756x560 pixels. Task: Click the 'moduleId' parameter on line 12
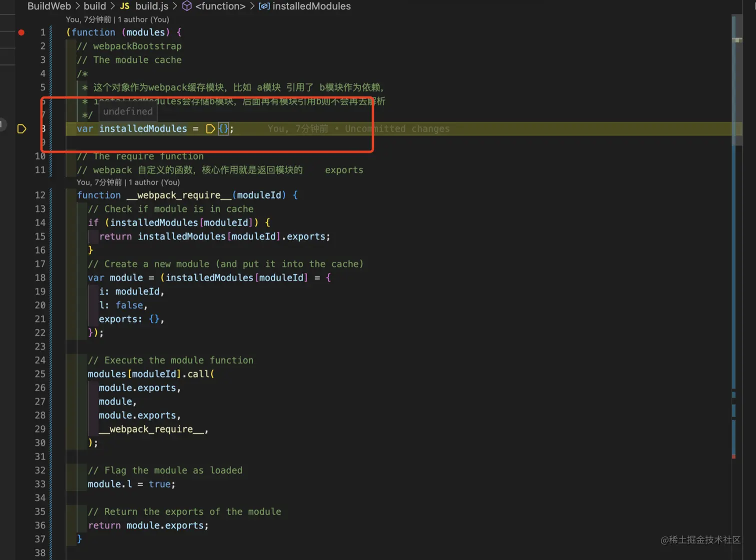tap(259, 195)
